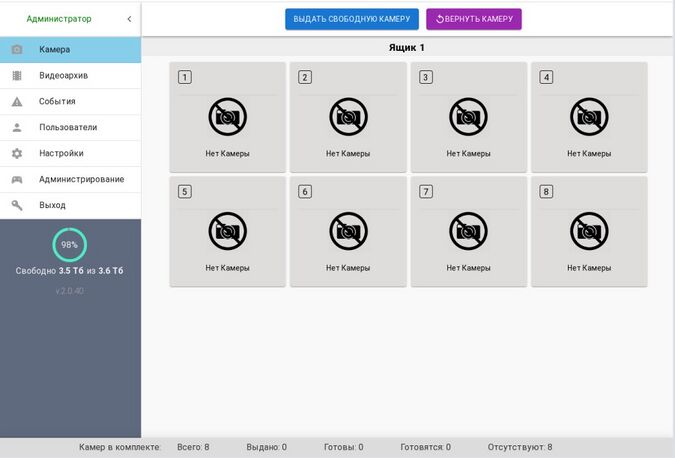Click the administration gamepad icon
The height and width of the screenshot is (458, 675).
pos(17,180)
